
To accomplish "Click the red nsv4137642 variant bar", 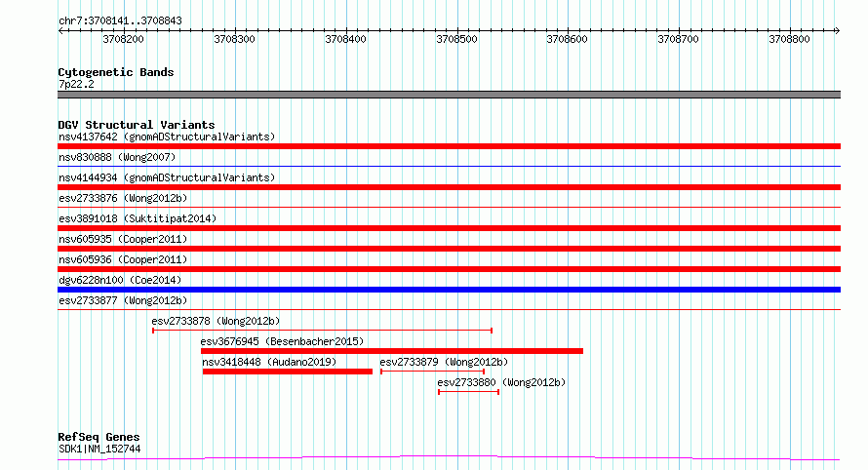I will point(449,146).
